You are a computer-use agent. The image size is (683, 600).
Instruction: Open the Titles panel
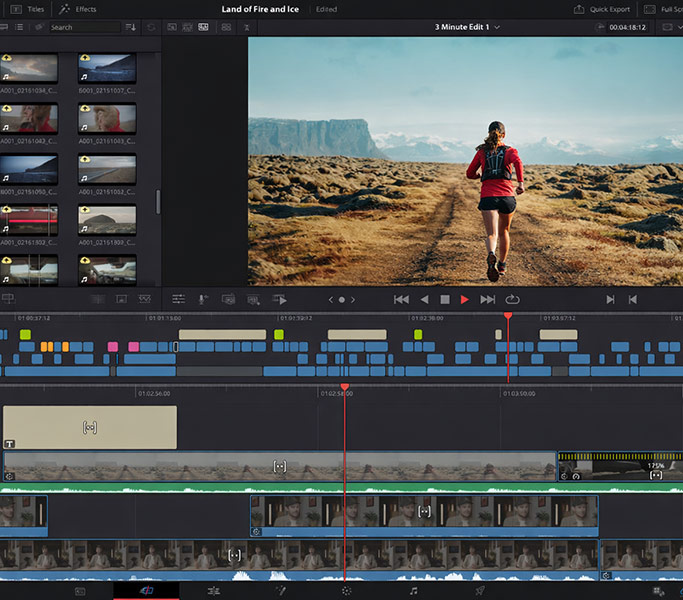(x=27, y=9)
